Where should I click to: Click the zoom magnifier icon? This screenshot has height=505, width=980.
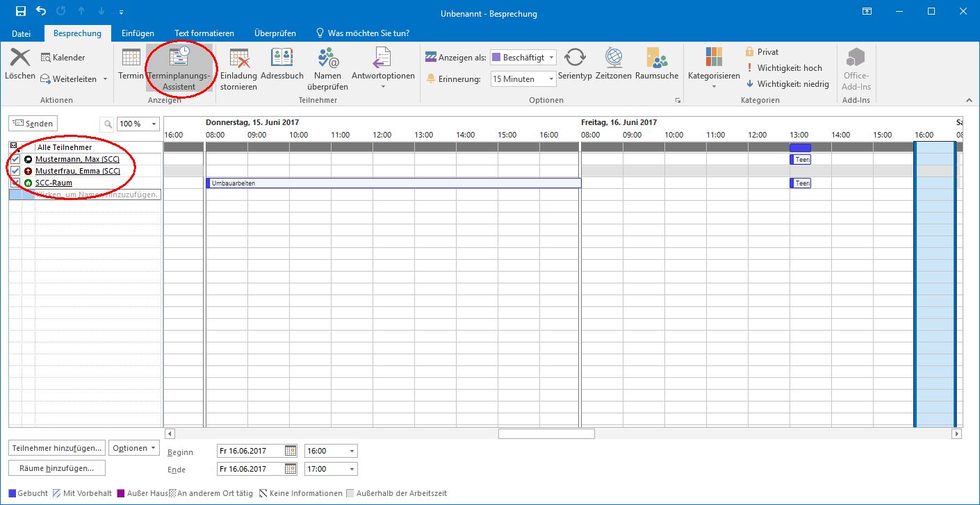click(108, 124)
